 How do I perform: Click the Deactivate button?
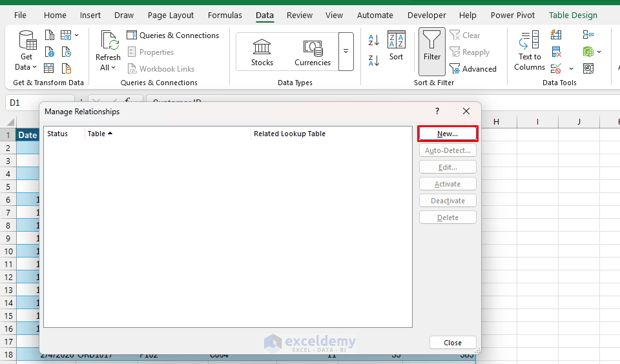448,201
